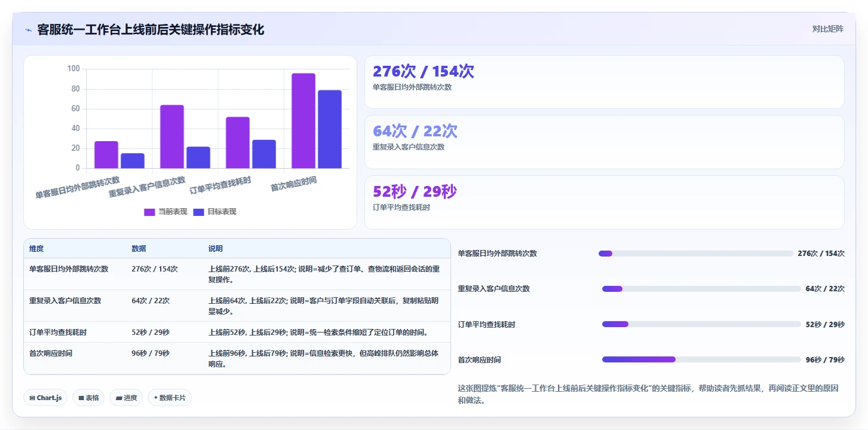Toggle the 当前表现 legend item
868x430 pixels.
coord(165,212)
